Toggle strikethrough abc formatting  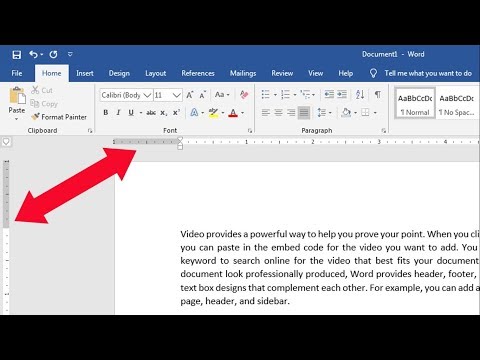[x=151, y=113]
